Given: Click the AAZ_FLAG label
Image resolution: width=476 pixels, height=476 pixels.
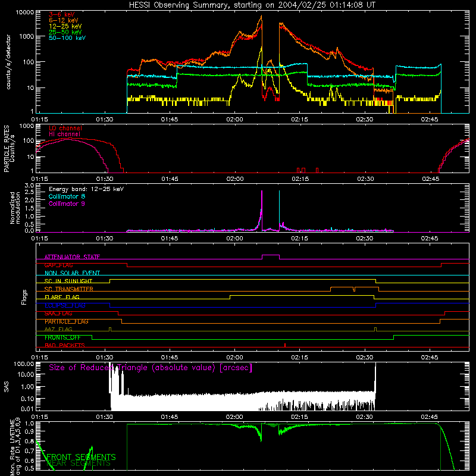Looking at the screenshot, I should click(x=58, y=330).
